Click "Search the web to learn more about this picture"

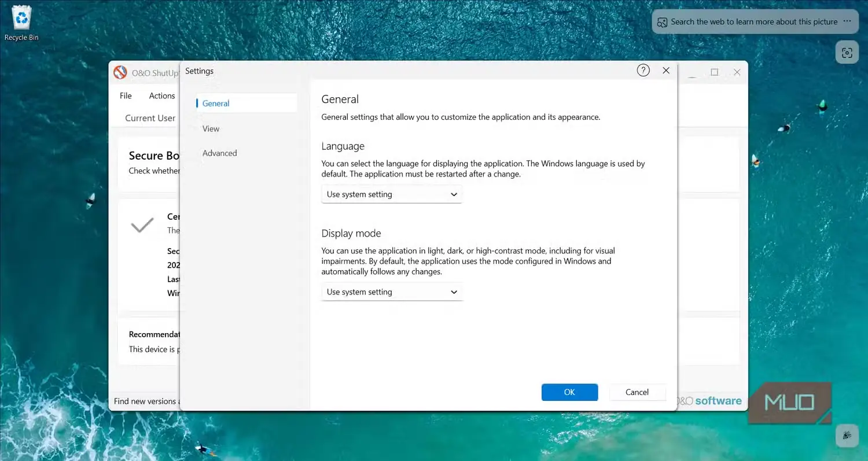tap(754, 22)
